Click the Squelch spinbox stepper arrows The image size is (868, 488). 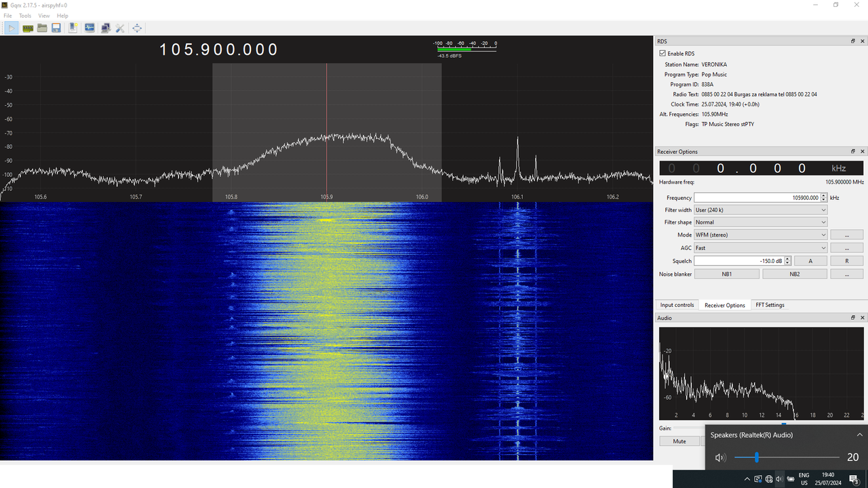tap(787, 261)
